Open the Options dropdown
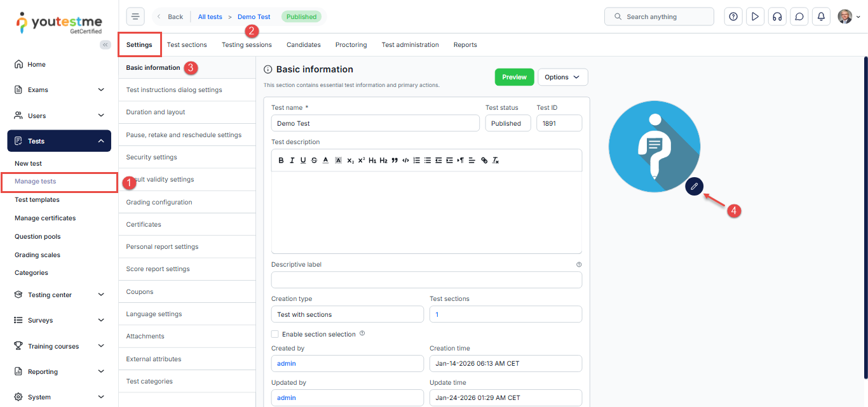868x407 pixels. (x=562, y=77)
